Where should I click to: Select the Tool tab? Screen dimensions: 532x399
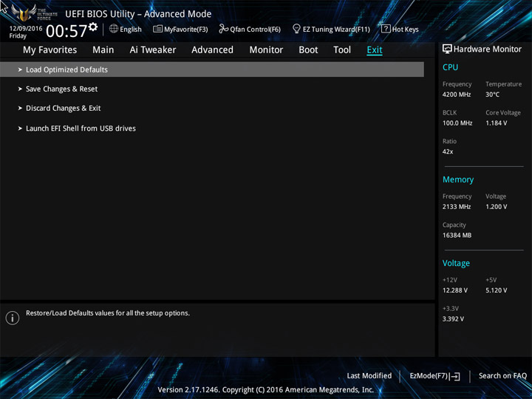pos(342,50)
